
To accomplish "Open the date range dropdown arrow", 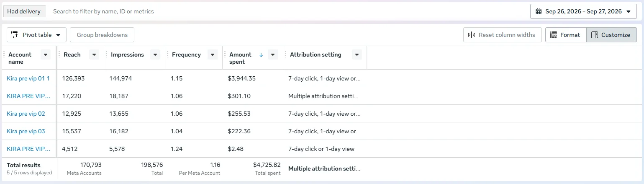I will coord(628,11).
